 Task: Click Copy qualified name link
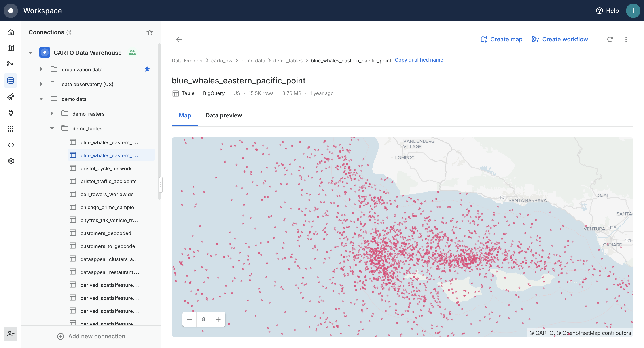click(419, 60)
